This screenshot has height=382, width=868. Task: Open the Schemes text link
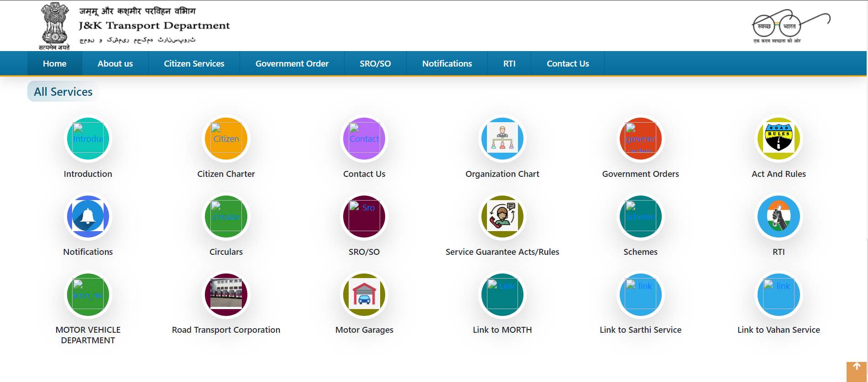(x=641, y=252)
